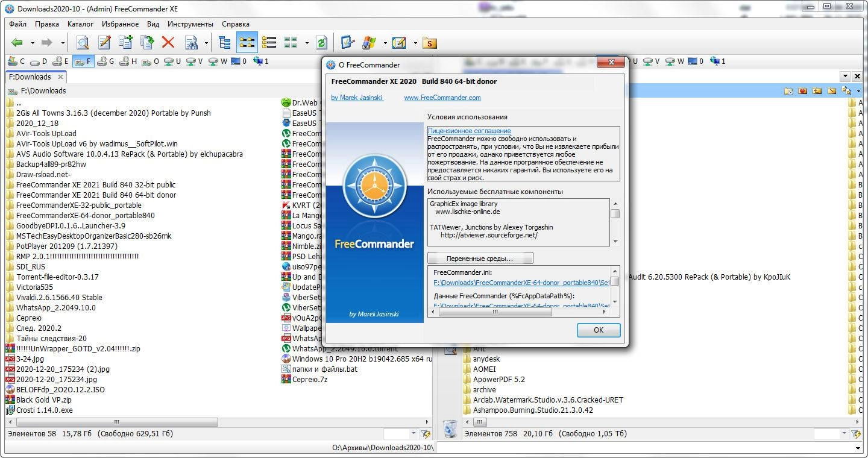Click the red X delete icon
The width and height of the screenshot is (868, 458).
pos(168,43)
